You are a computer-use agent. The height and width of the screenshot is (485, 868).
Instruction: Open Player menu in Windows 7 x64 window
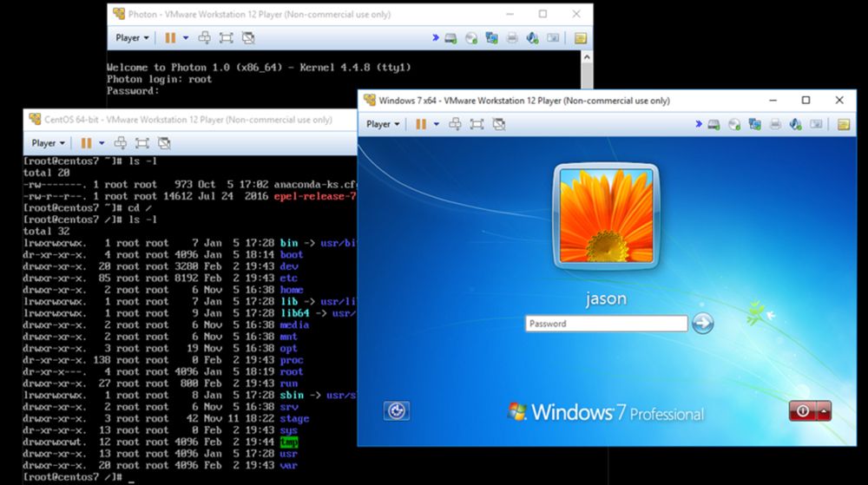coord(383,124)
